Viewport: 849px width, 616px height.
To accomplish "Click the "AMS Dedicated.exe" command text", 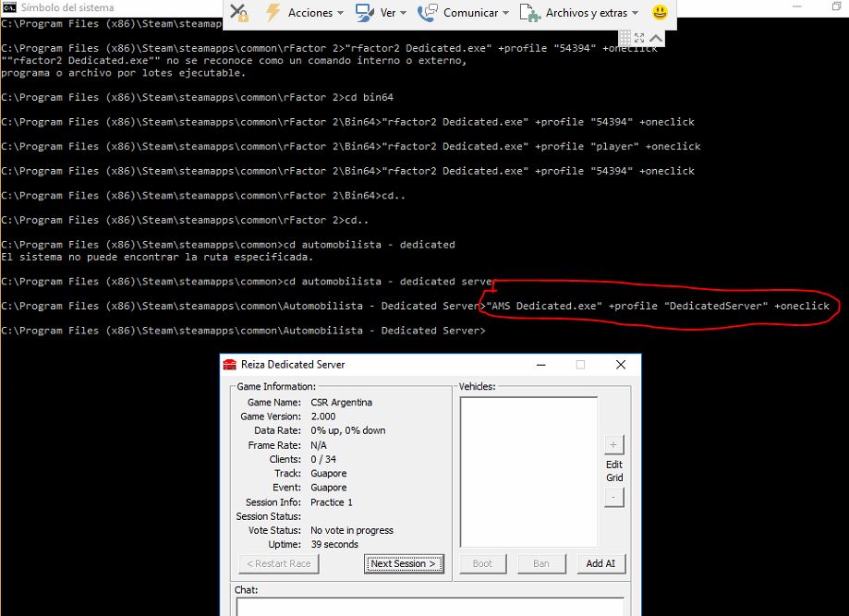I will click(544, 306).
